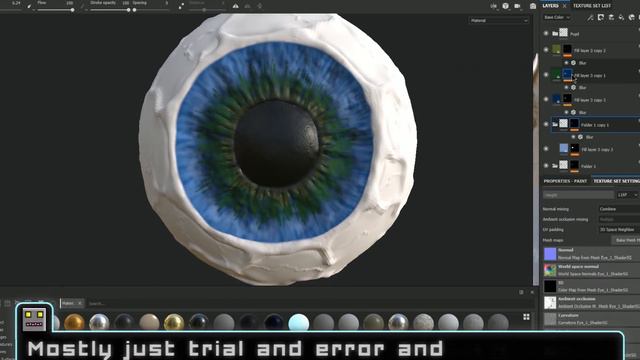640x360 pixels.
Task: Open the Texture Set Settings tab
Action: click(x=616, y=181)
